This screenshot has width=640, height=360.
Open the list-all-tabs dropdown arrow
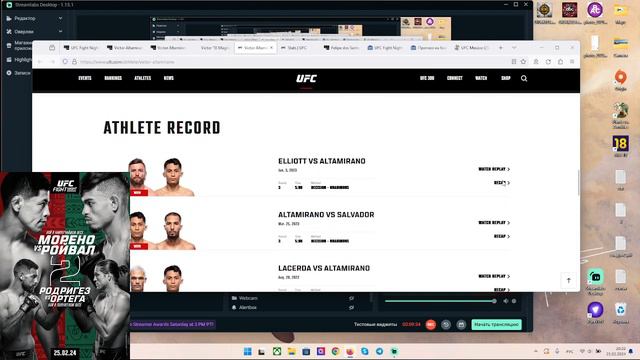(514, 48)
